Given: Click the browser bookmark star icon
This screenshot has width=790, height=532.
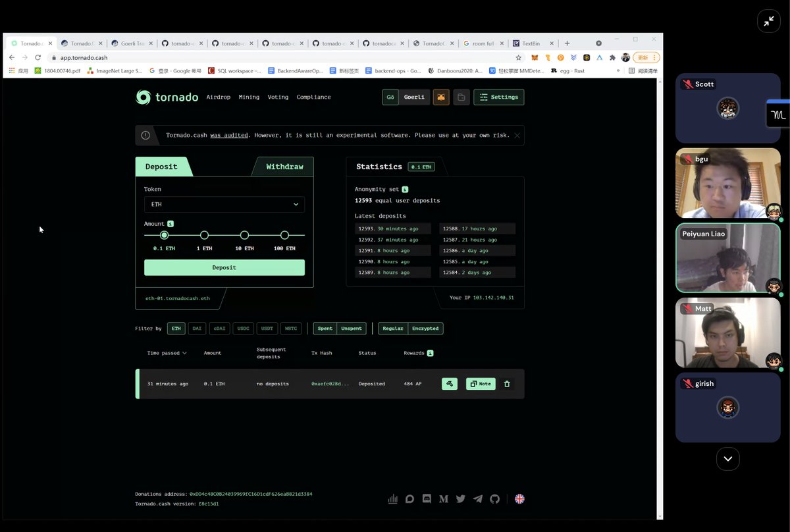Looking at the screenshot, I should tap(518, 57).
